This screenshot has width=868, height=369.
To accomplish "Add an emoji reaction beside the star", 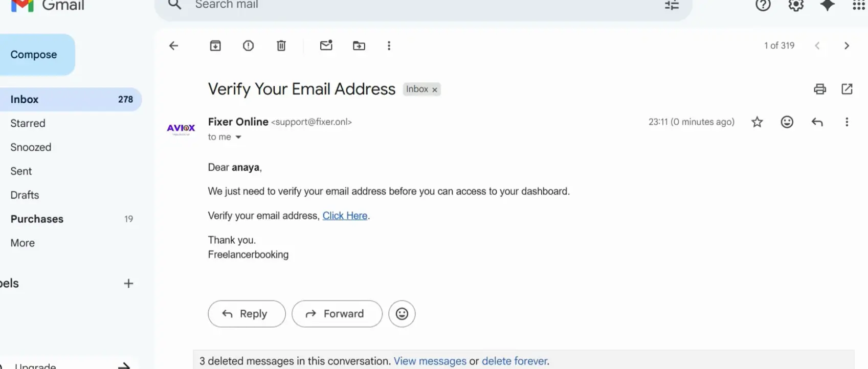I will point(787,122).
